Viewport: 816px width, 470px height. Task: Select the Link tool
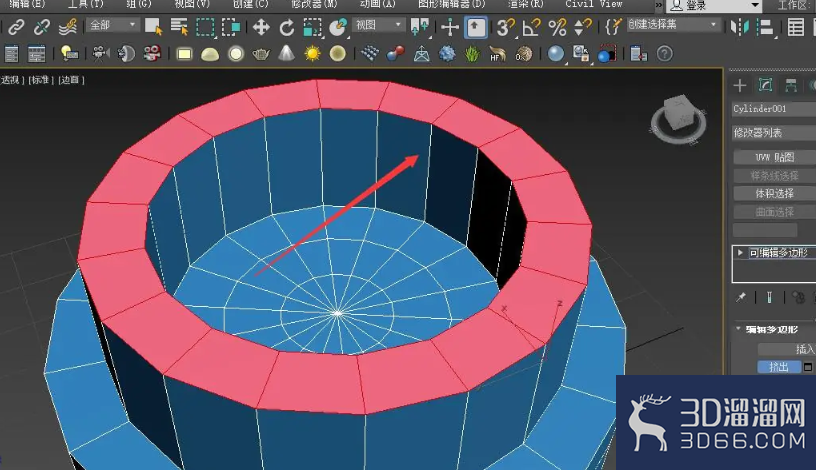16,27
